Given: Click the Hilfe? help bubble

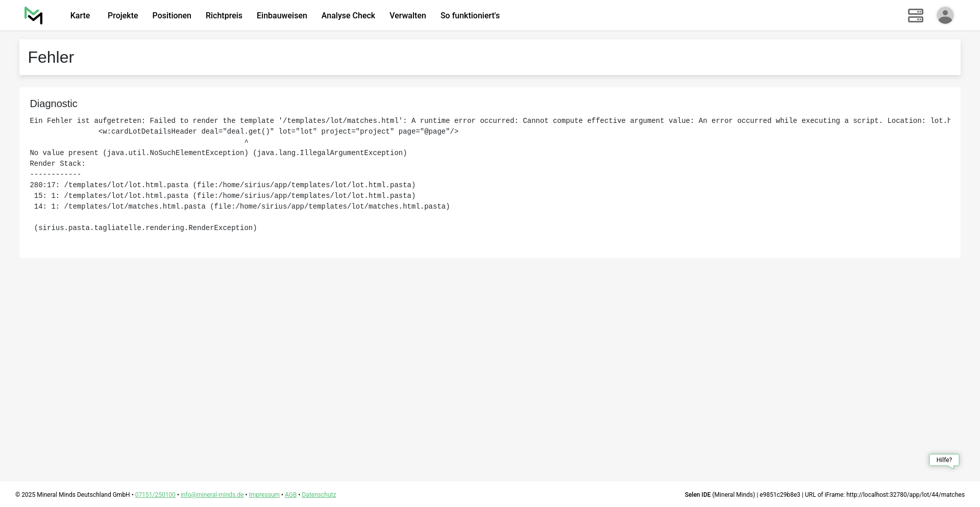Looking at the screenshot, I should 944,460.
